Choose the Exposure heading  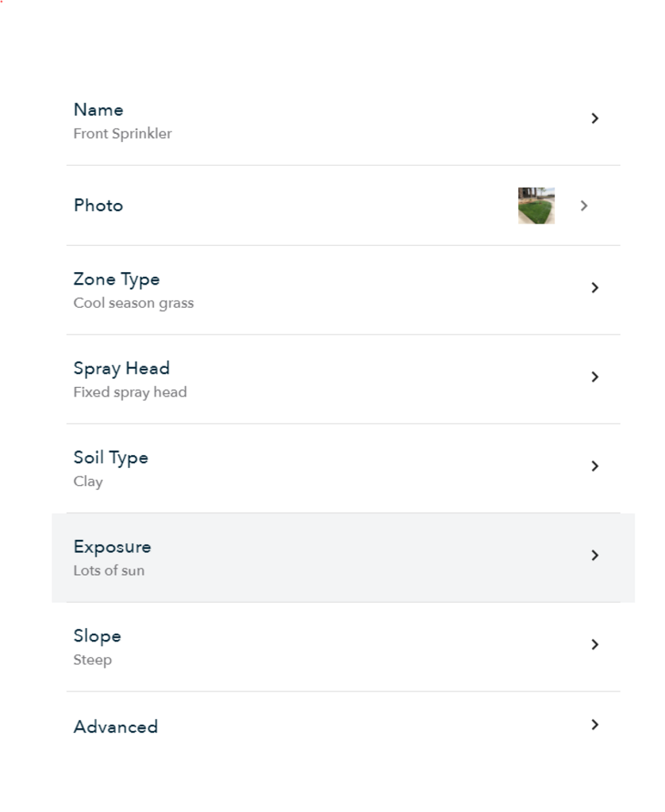(112, 546)
